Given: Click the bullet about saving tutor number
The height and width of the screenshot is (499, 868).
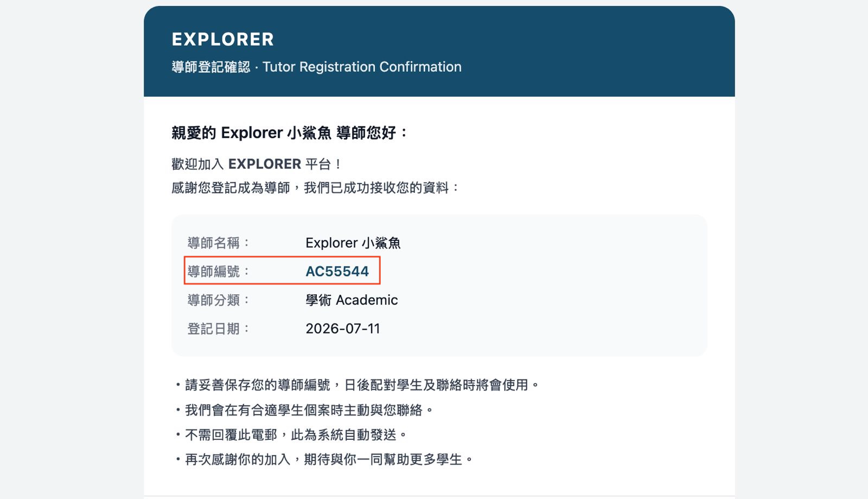Looking at the screenshot, I should click(357, 385).
